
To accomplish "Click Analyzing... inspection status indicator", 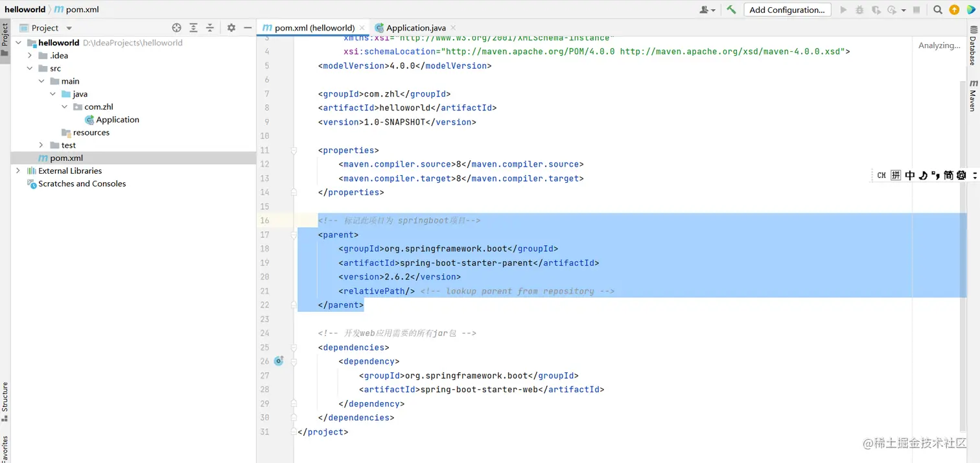I will point(939,45).
